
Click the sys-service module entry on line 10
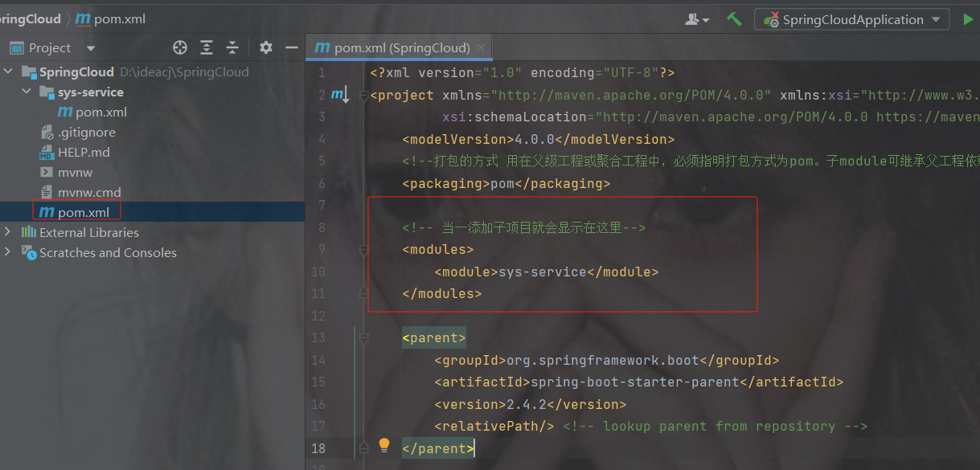click(547, 272)
